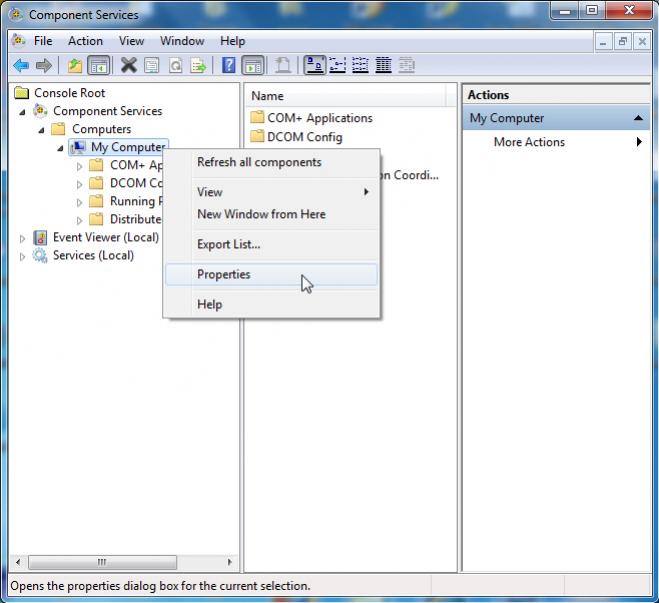This screenshot has height=603, width=659.
Task: Click the Event Viewer (Local) icon
Action: (40, 237)
